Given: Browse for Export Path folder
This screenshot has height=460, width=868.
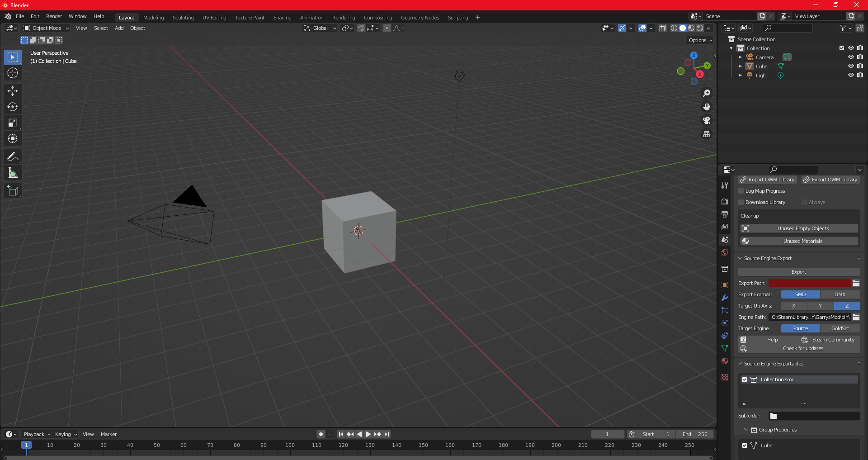Looking at the screenshot, I should [x=856, y=283].
